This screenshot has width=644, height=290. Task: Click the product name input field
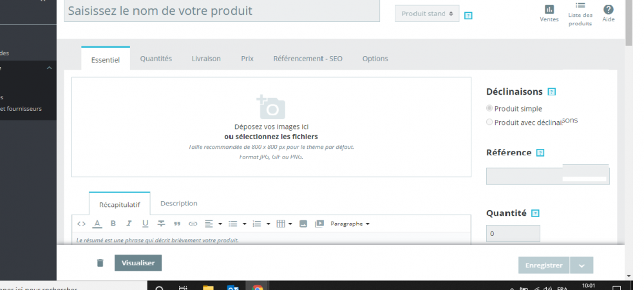tap(222, 11)
